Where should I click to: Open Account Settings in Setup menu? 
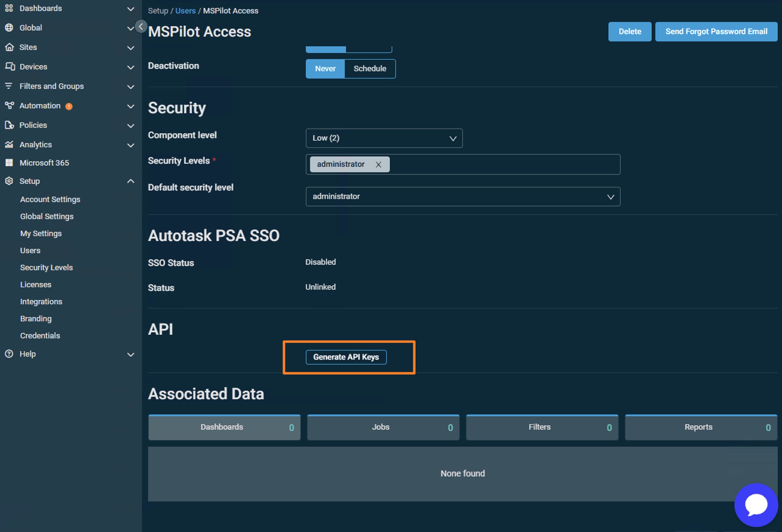tap(50, 199)
